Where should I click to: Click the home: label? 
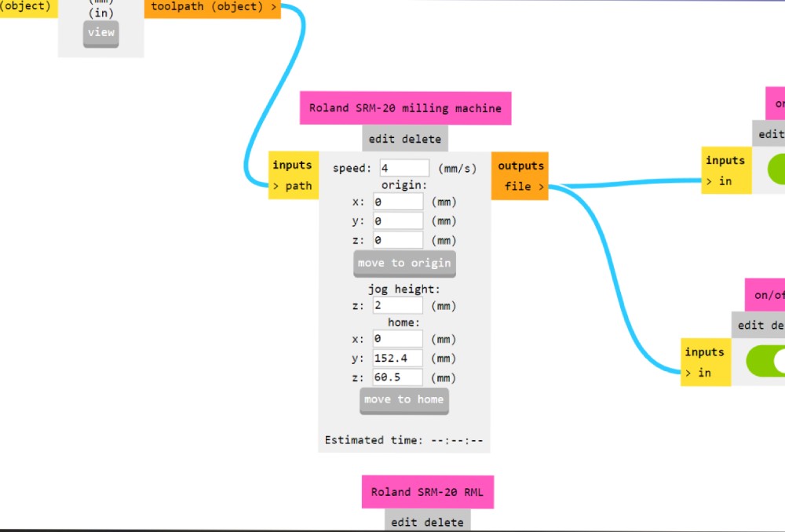click(404, 322)
